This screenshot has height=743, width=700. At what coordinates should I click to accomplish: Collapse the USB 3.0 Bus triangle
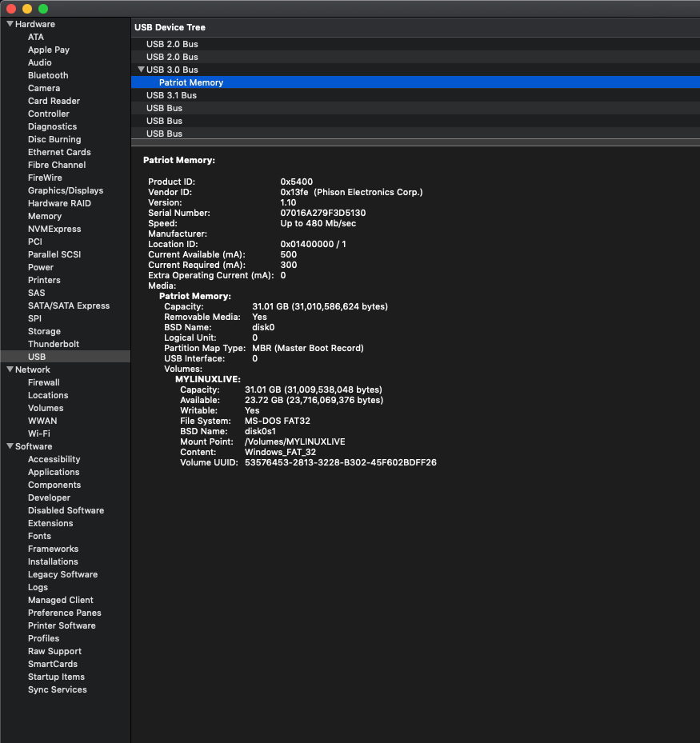point(141,70)
